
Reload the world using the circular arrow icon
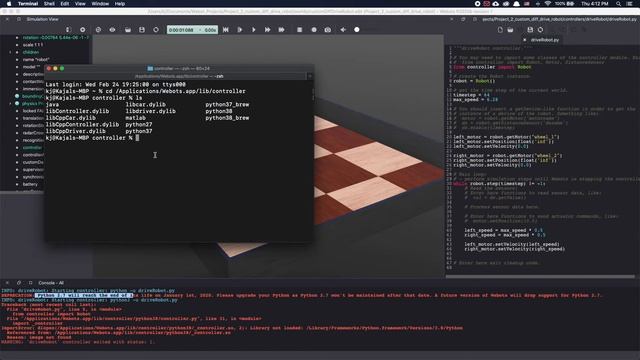(156, 30)
